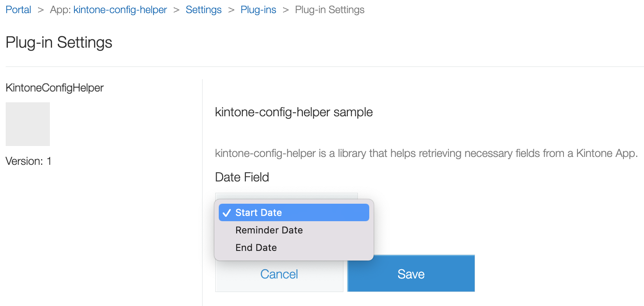
Task: Cancel the plugin configuration
Action: click(x=279, y=274)
